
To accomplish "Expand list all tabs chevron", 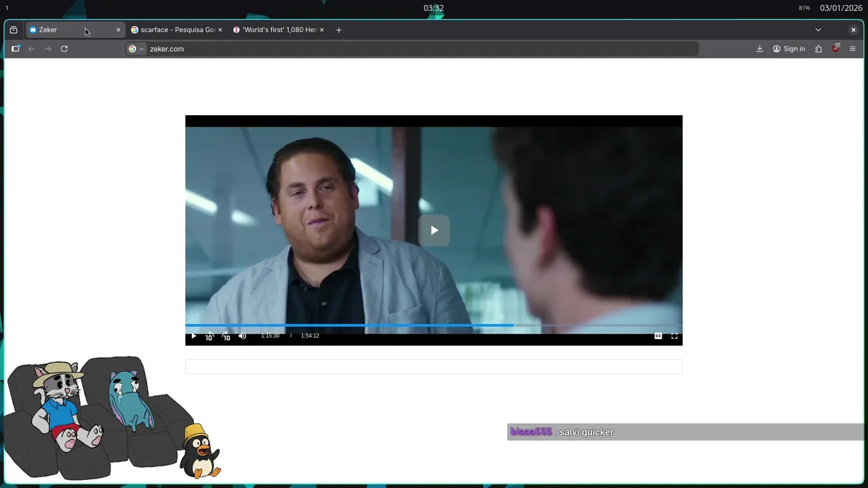I will 818,30.
